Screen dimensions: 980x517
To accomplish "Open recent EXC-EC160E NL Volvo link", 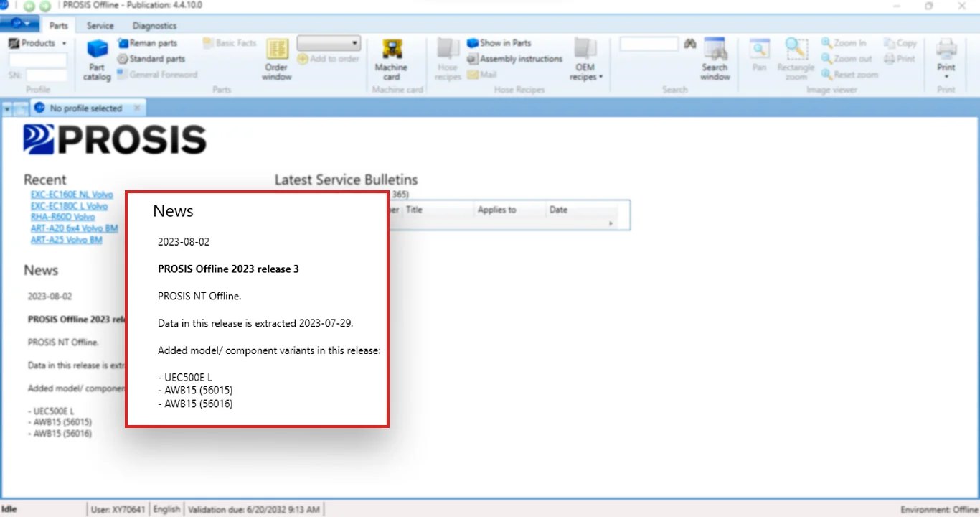I will click(x=72, y=195).
